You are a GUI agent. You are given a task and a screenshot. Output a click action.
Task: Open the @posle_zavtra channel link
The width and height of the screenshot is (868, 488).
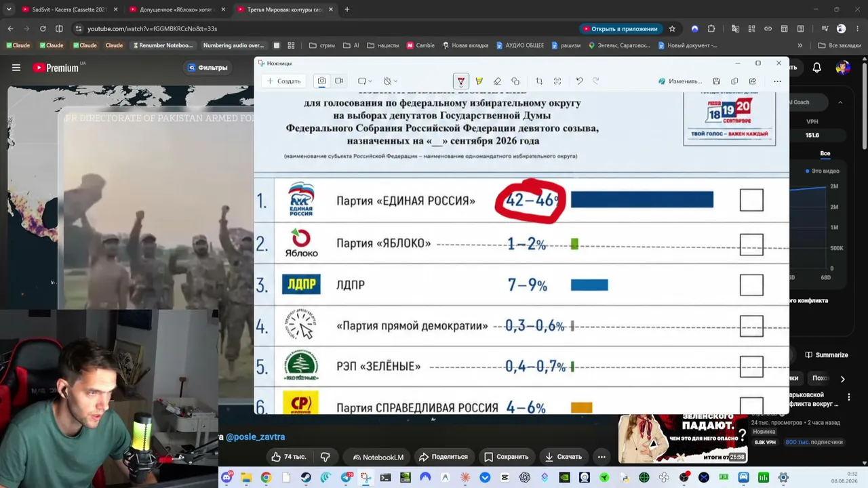[x=255, y=437]
